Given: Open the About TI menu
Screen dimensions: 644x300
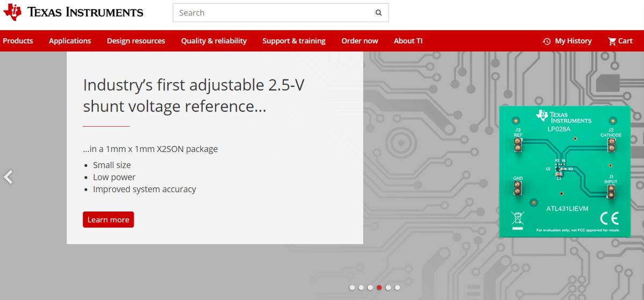Looking at the screenshot, I should 408,41.
